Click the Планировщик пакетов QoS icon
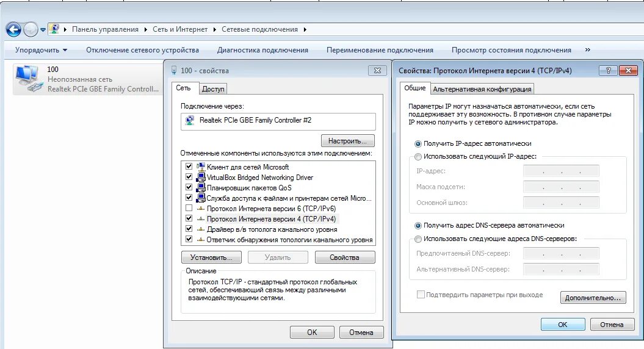644x349 pixels. [x=201, y=187]
